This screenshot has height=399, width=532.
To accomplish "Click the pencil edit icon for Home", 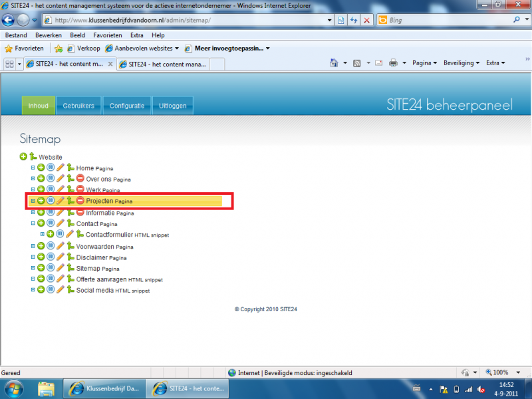I will click(61, 168).
